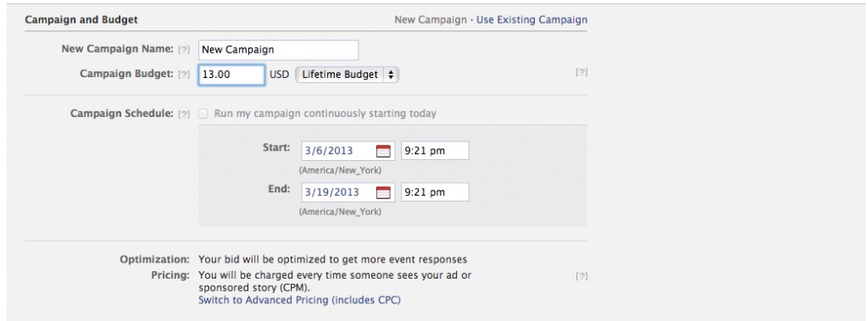Open Switch to Advanced Pricing link
The width and height of the screenshot is (868, 321).
tap(299, 300)
